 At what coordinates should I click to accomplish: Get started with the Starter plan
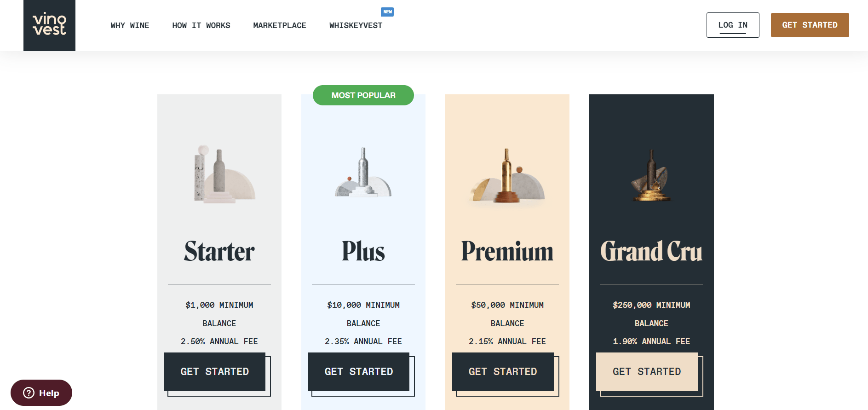(215, 372)
